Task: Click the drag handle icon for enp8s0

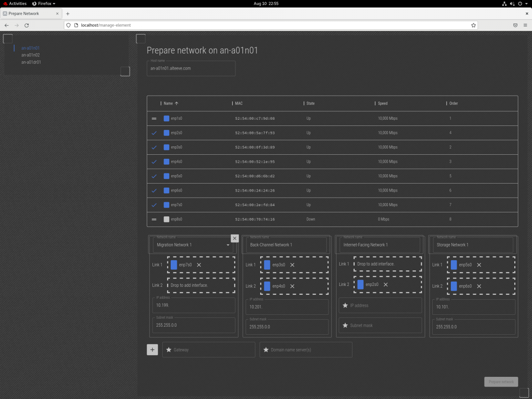Action: coord(154,219)
